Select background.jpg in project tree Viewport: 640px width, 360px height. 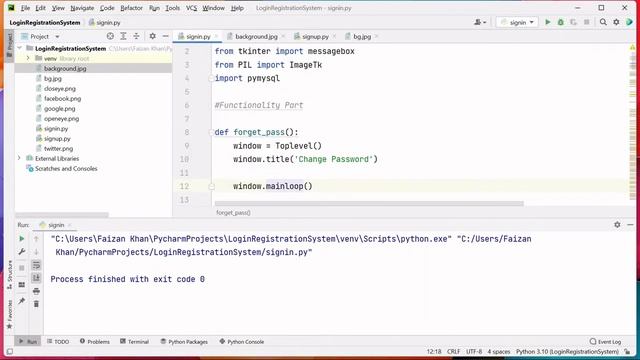coord(65,69)
